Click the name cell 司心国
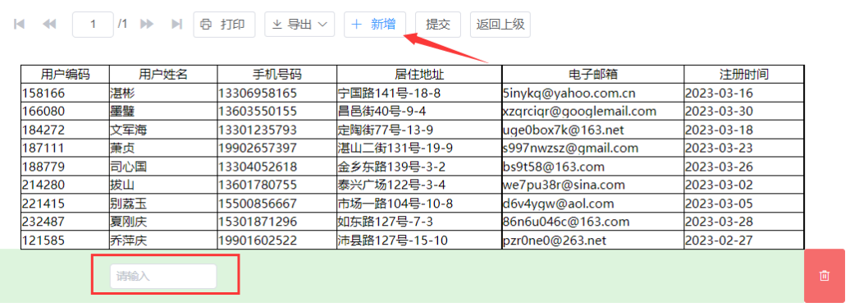 pyautogui.click(x=163, y=167)
